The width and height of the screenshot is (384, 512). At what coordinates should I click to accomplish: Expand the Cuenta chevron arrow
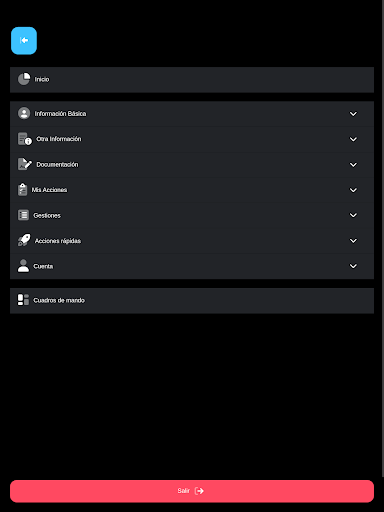click(x=353, y=266)
